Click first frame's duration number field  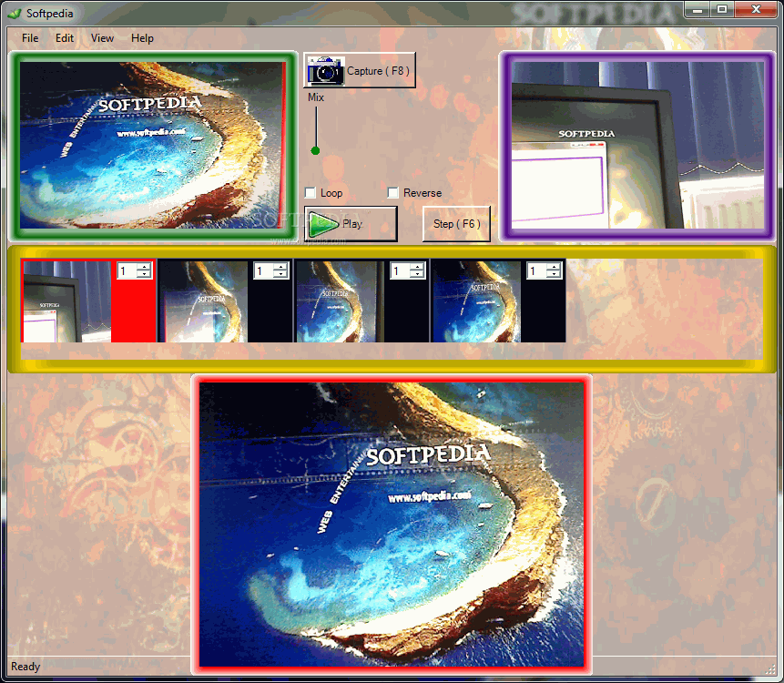pyautogui.click(x=128, y=270)
